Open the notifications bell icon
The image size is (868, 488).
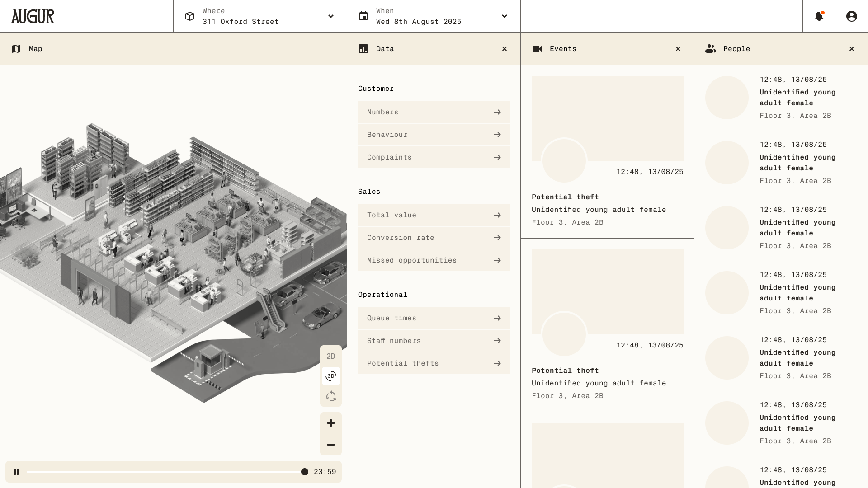click(819, 16)
